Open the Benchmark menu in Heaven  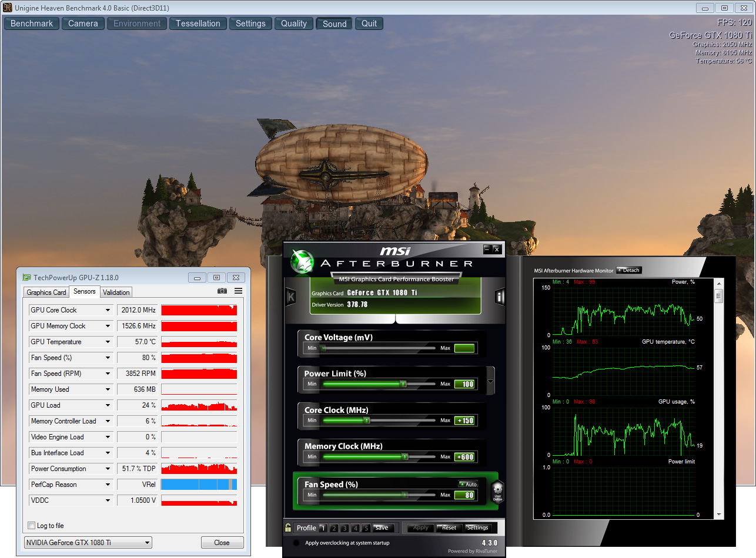pos(32,23)
